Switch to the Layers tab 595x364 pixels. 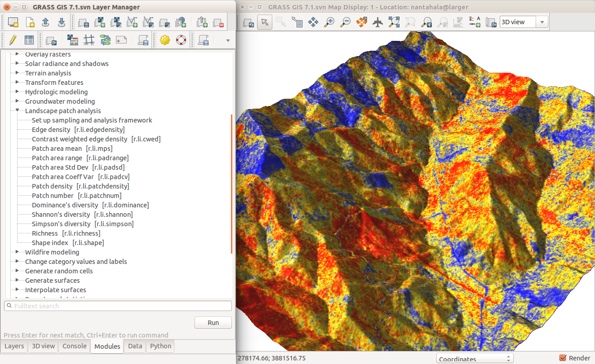[14, 346]
